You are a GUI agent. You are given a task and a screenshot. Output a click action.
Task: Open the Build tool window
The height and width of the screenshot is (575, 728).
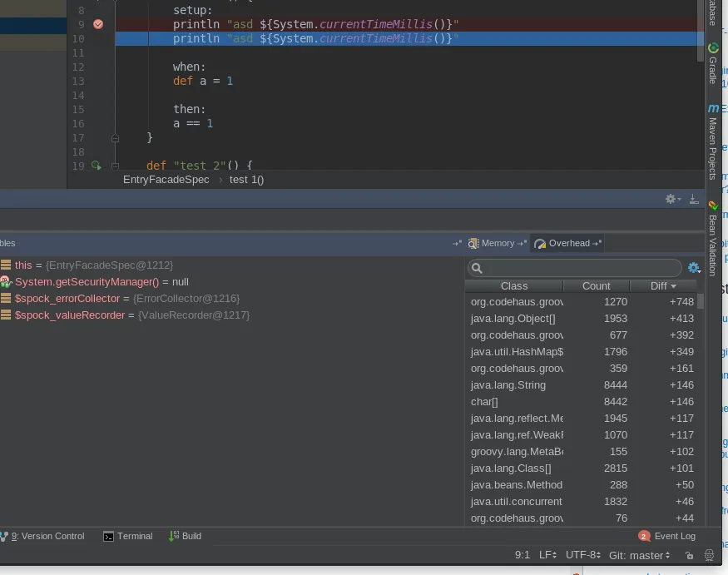tap(185, 537)
